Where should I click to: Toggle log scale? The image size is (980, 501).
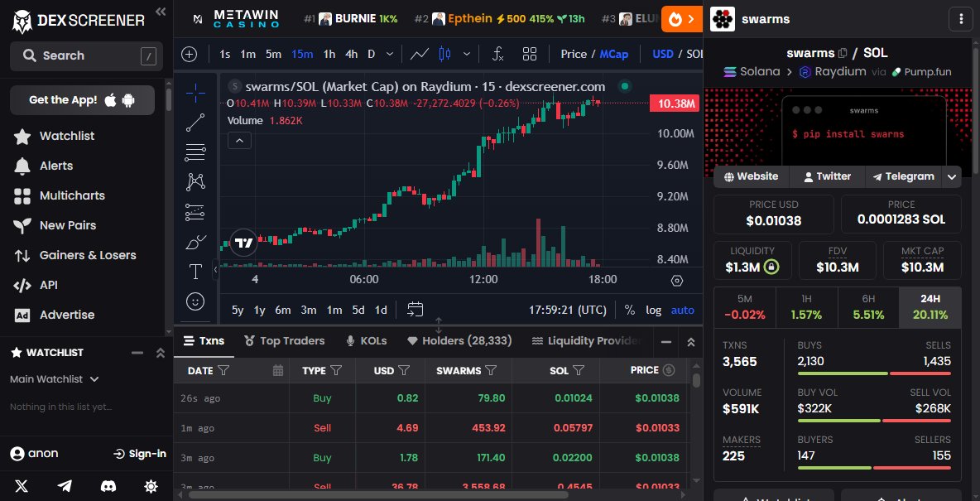[654, 311]
